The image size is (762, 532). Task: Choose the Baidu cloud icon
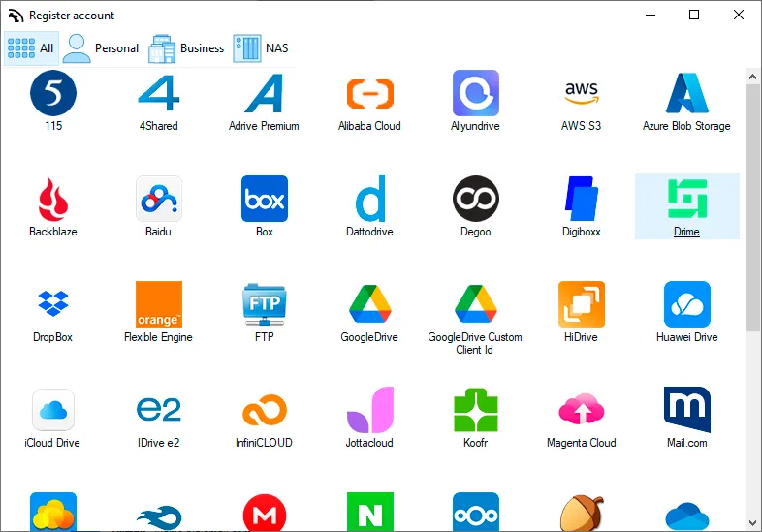click(158, 199)
